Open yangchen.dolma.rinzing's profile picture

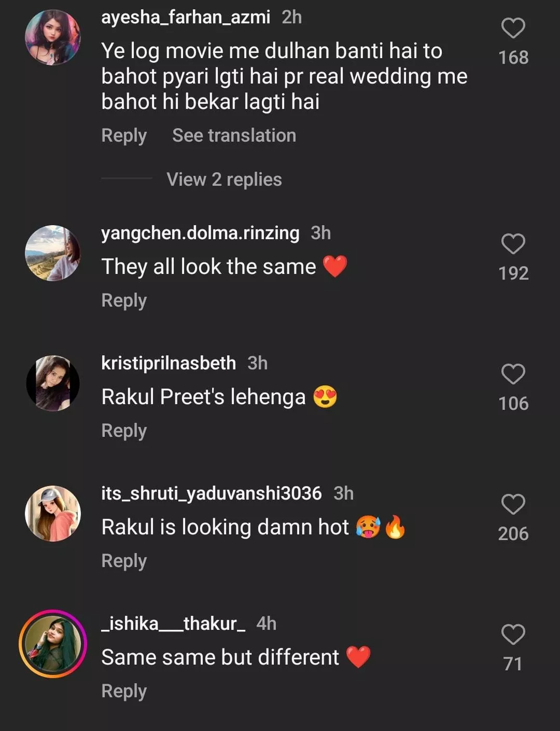pos(53,253)
